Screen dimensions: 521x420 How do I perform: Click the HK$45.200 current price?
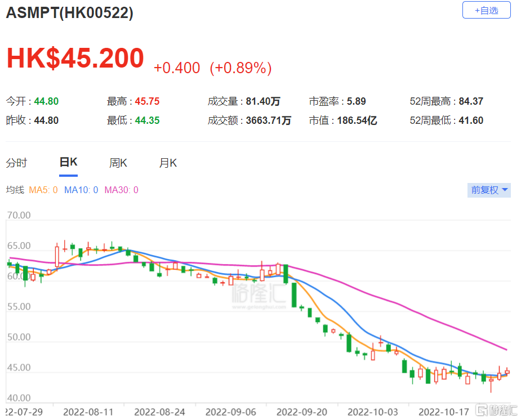coord(75,58)
